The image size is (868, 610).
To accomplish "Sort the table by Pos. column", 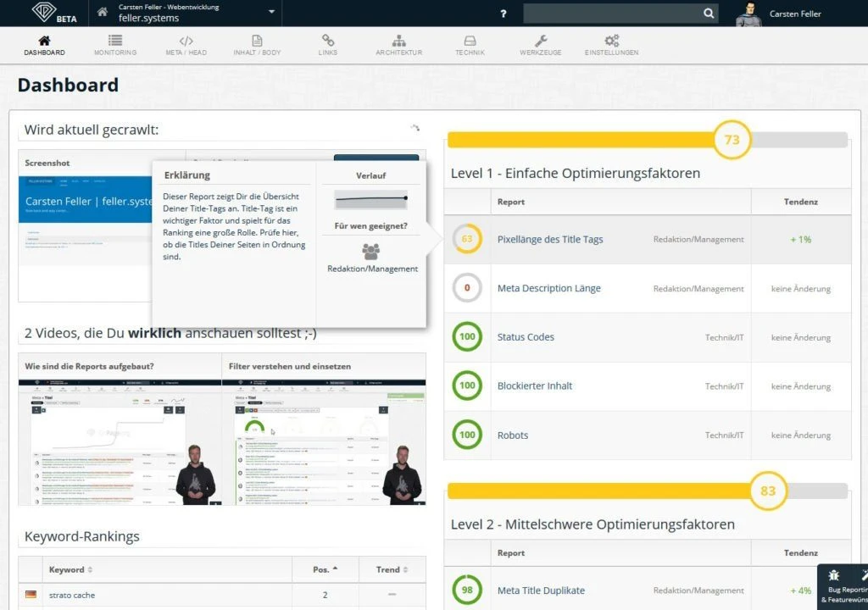I will (x=325, y=569).
